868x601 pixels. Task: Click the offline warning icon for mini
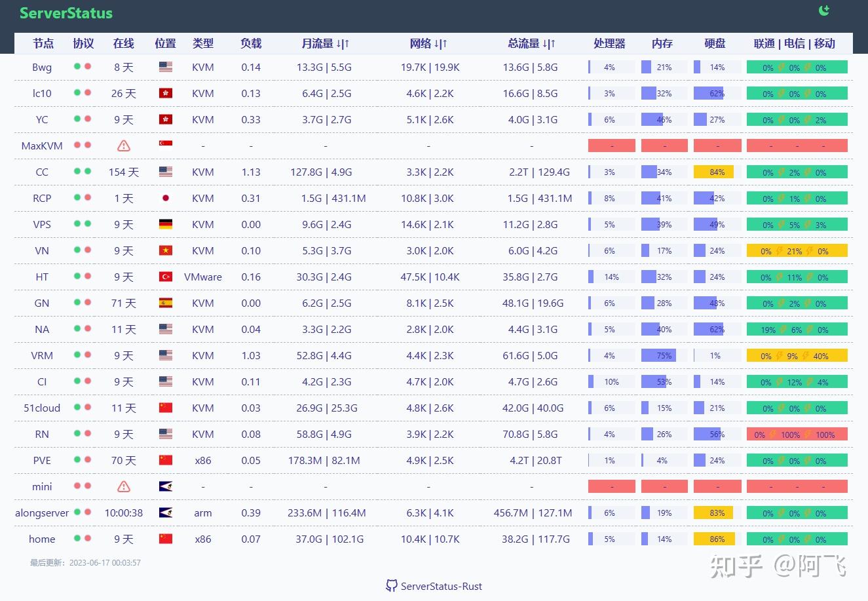point(123,486)
